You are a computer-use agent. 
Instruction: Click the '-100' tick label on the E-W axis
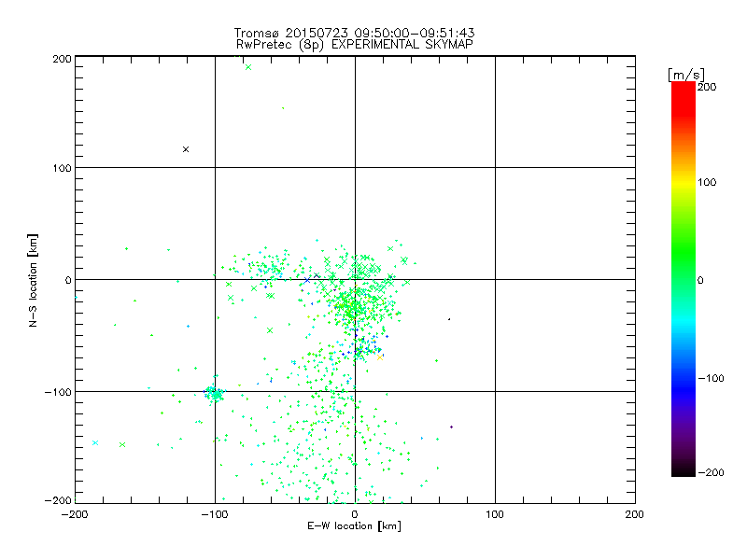pyautogui.click(x=215, y=514)
